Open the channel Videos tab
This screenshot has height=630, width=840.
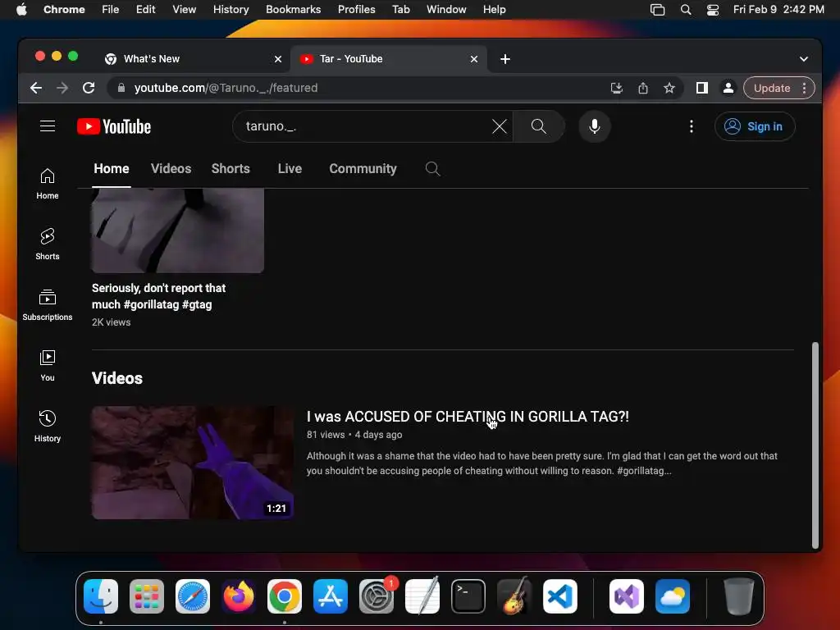tap(171, 169)
